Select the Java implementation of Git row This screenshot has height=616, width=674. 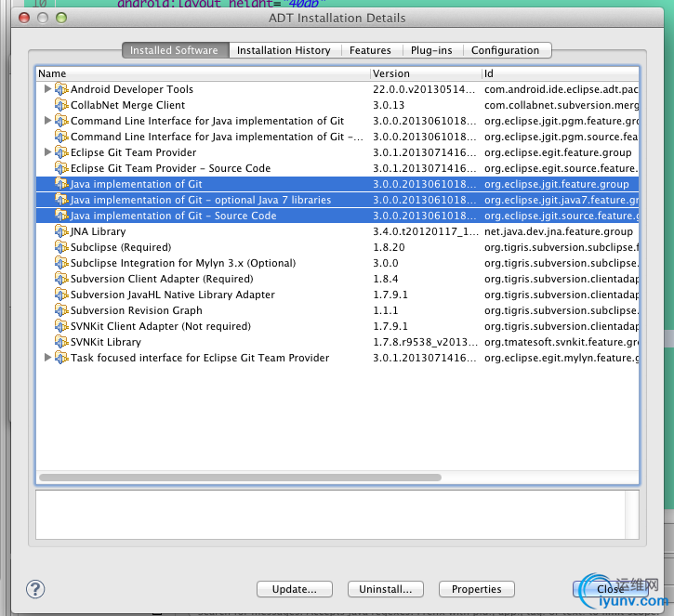[x=337, y=184]
